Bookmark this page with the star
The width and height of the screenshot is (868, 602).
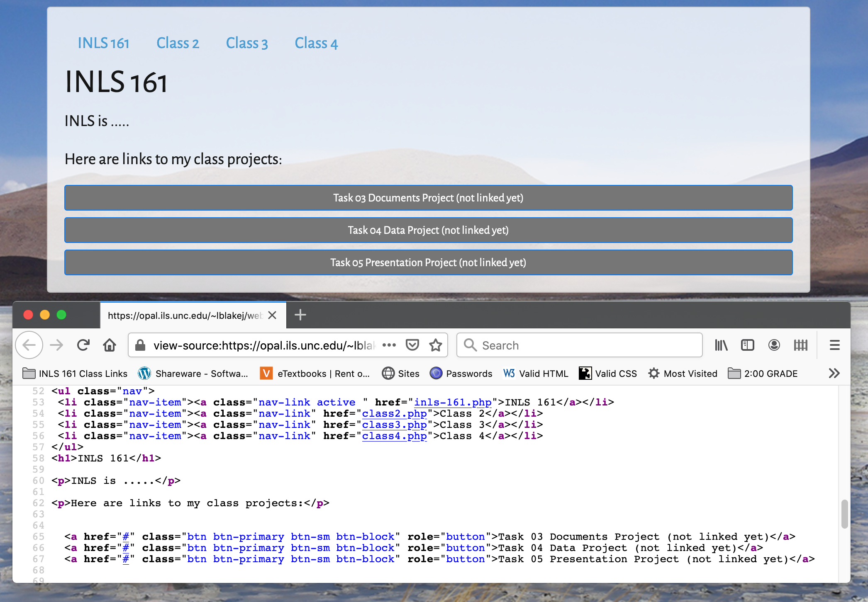436,345
